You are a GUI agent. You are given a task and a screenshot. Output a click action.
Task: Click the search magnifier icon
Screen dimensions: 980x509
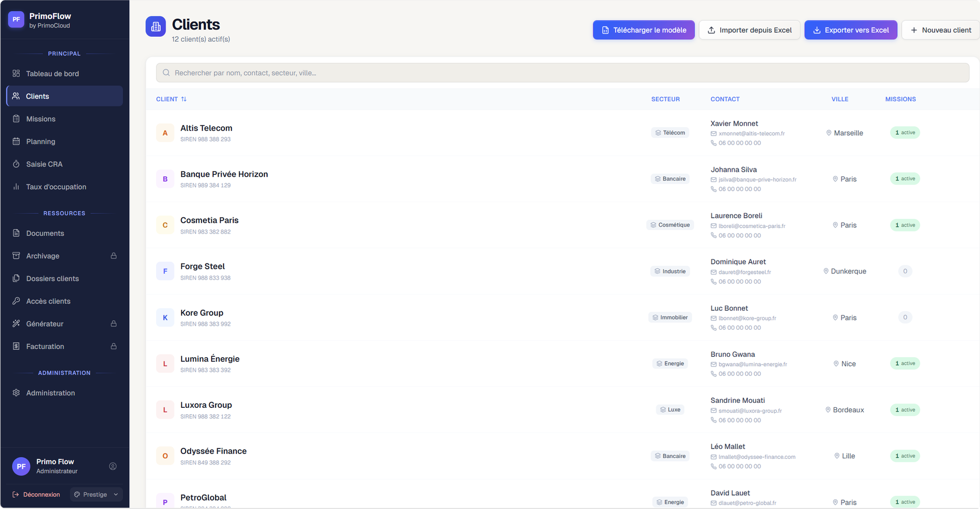pyautogui.click(x=167, y=73)
